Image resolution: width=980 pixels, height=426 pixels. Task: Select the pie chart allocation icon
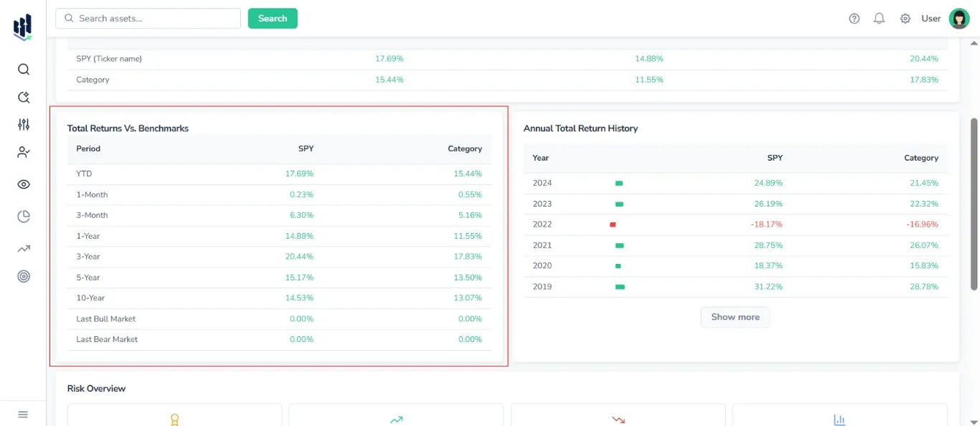23,216
